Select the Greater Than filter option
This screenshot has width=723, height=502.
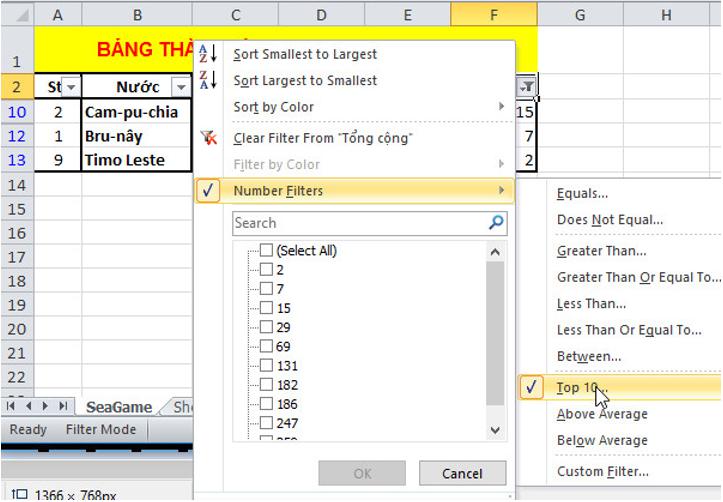click(x=601, y=251)
